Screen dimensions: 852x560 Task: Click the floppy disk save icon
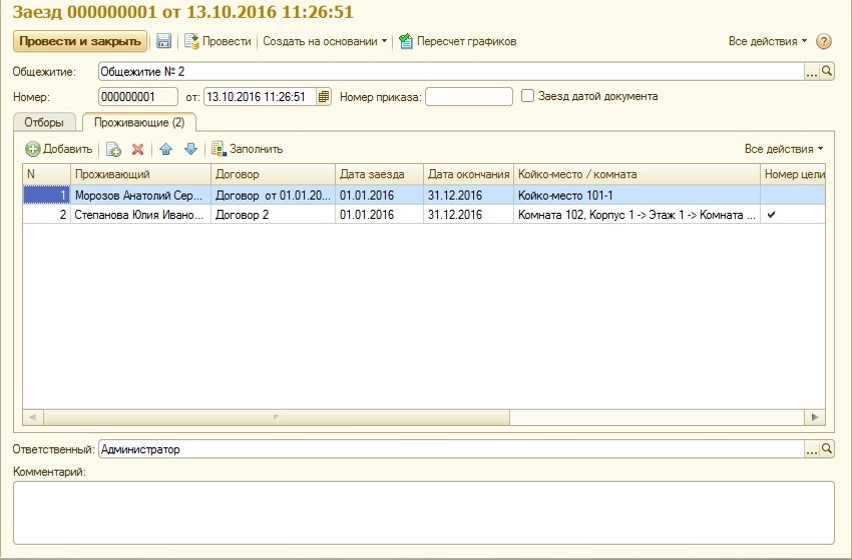[164, 41]
